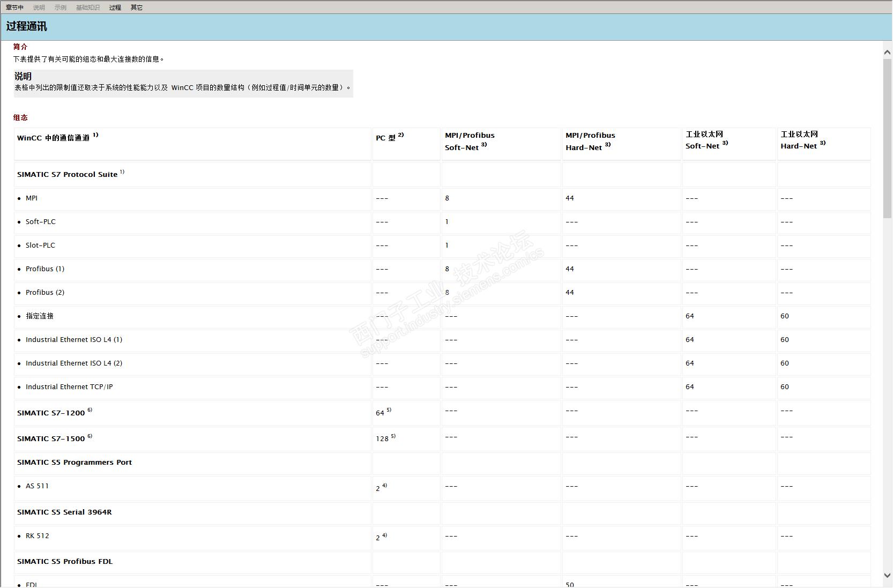Click the 说明 heading inside the grey note box
Screen dimensions: 893x588
[x=23, y=76]
